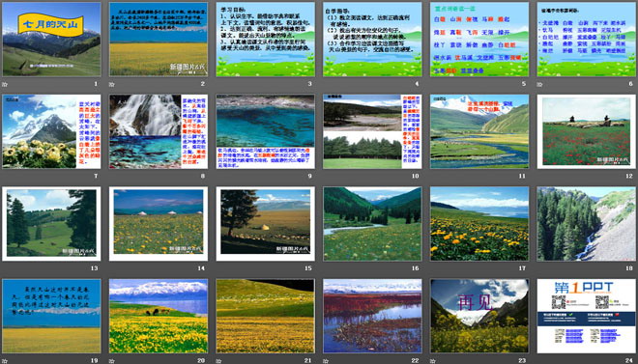Select slide 5 with colored vocabulary words
Image resolution: width=638 pixels, height=364 pixels.
click(x=479, y=40)
